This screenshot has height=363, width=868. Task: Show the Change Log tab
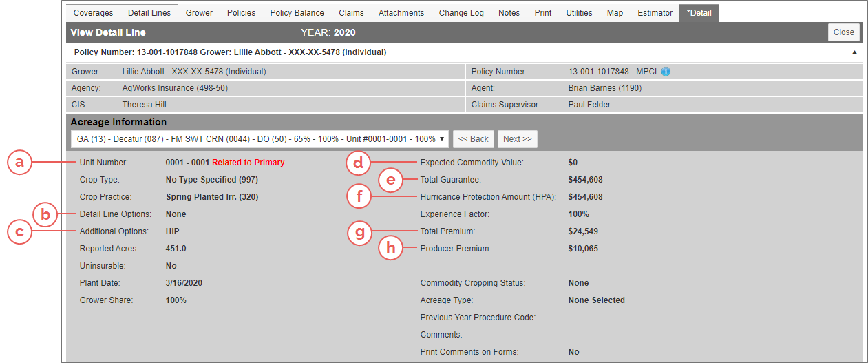click(461, 13)
